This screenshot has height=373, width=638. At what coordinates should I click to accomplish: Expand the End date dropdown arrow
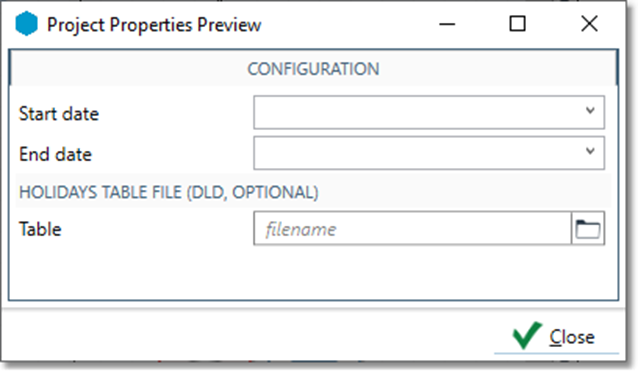(590, 151)
